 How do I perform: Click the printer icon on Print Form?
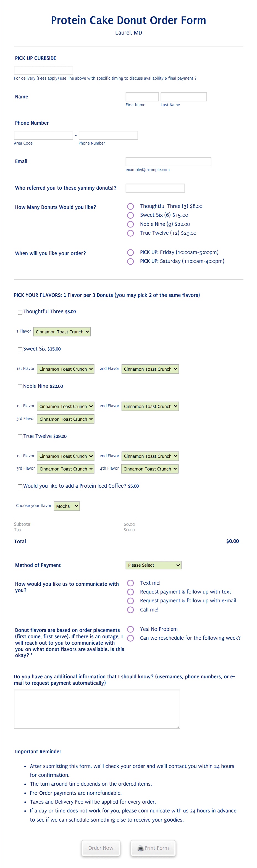coord(140,848)
